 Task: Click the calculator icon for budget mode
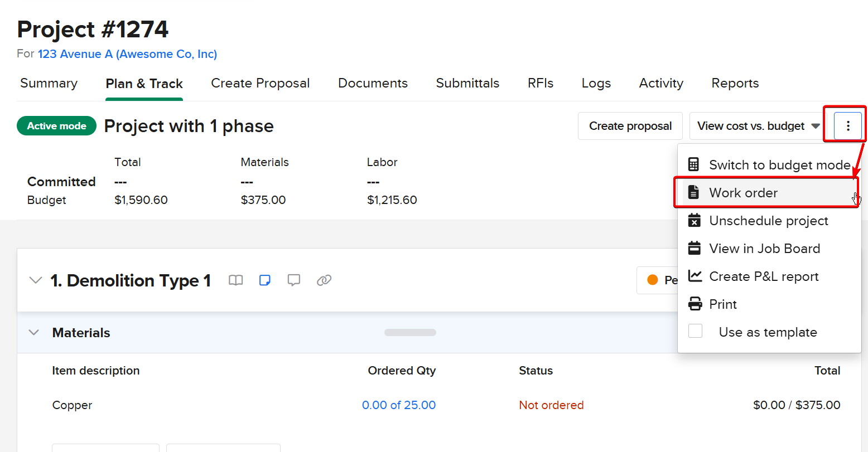pyautogui.click(x=694, y=164)
